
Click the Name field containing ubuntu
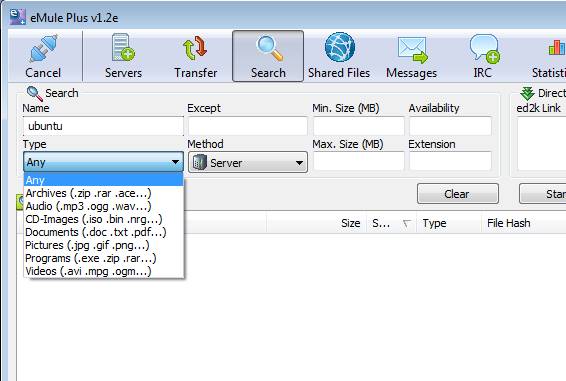[x=103, y=126]
